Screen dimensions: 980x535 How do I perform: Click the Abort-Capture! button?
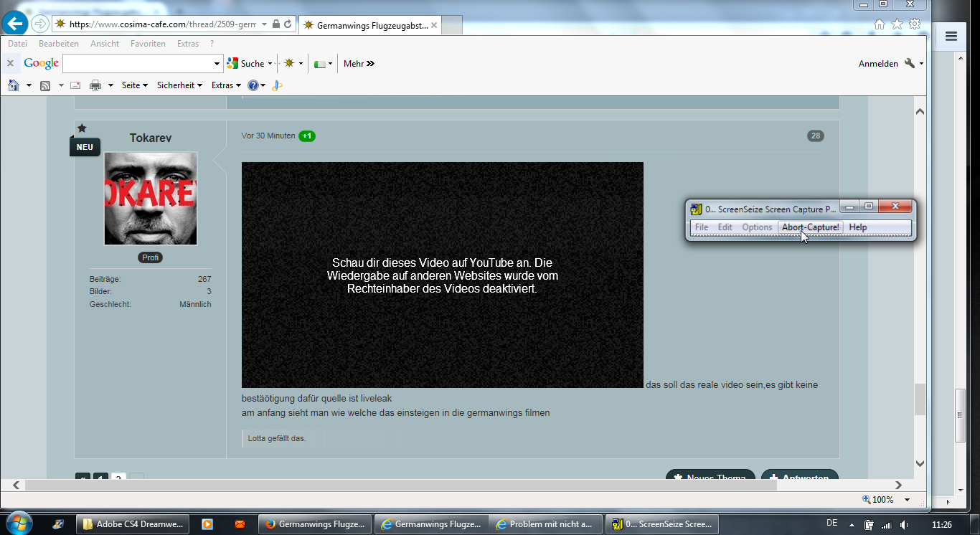[810, 227]
